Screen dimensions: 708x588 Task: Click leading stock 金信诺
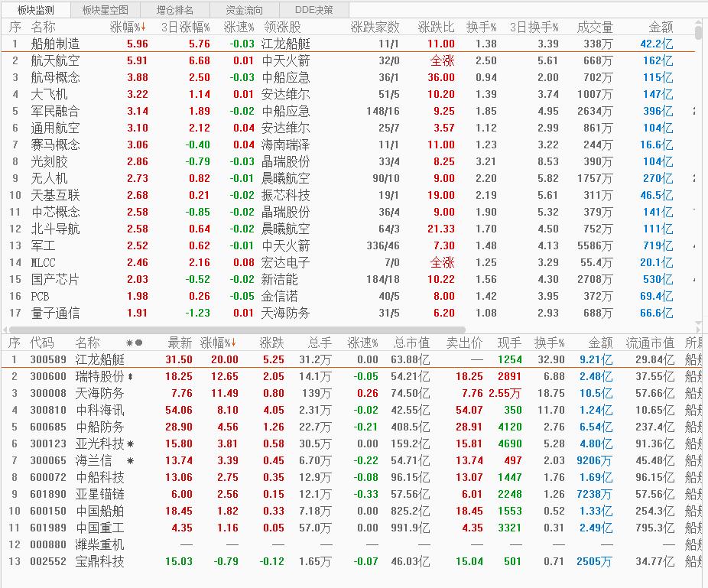click(280, 296)
